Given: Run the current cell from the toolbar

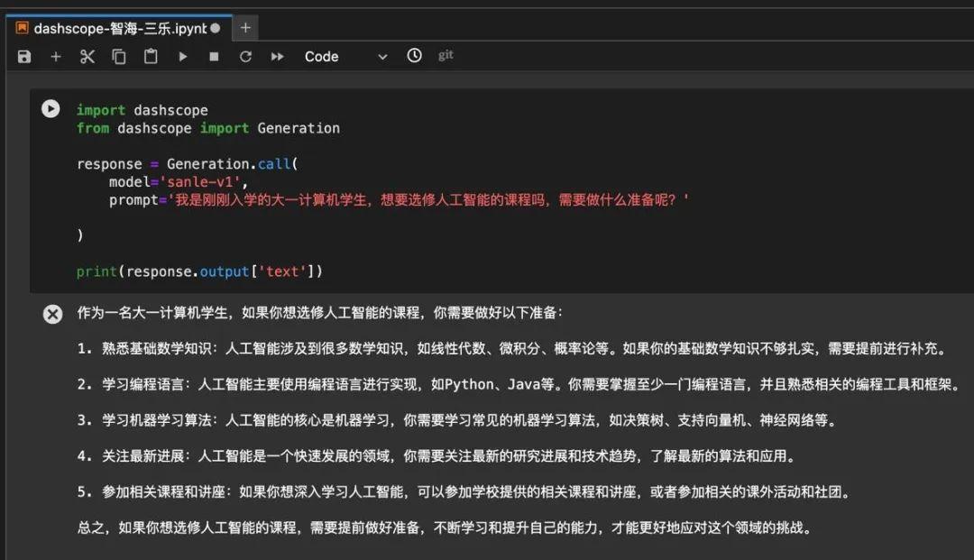Looking at the screenshot, I should (182, 55).
